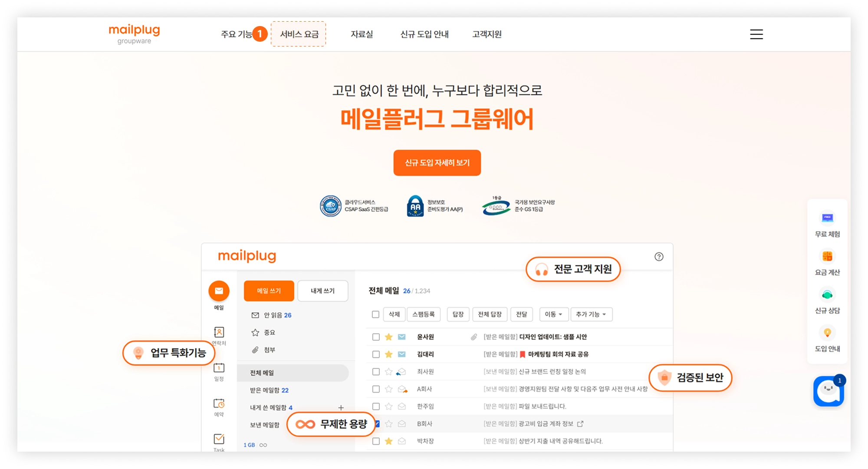The image size is (868, 469).
Task: Toggle the star on 최사원 mail
Action: coord(388,372)
